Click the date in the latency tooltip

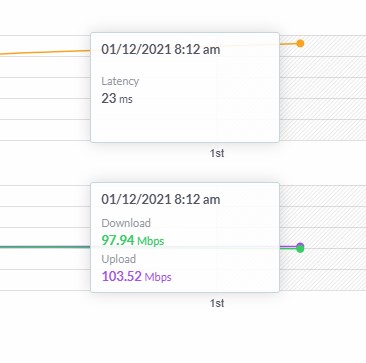point(161,50)
